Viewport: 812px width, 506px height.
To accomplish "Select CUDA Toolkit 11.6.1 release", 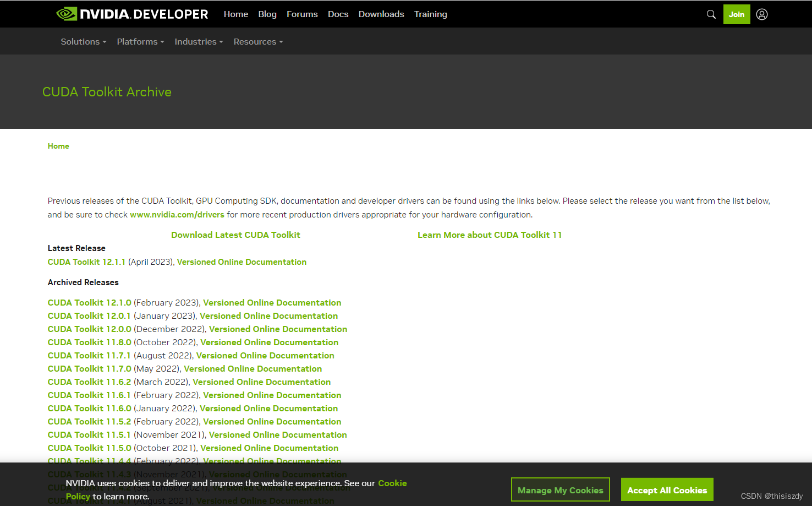I will click(89, 395).
